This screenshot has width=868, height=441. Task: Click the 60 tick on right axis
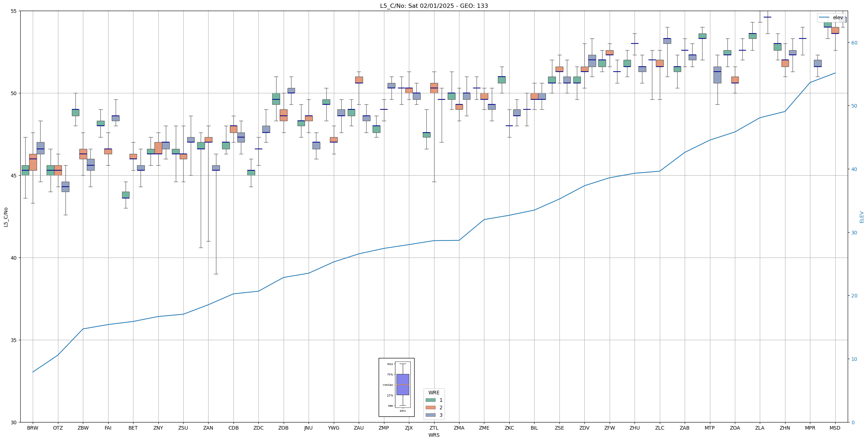pyautogui.click(x=854, y=43)
